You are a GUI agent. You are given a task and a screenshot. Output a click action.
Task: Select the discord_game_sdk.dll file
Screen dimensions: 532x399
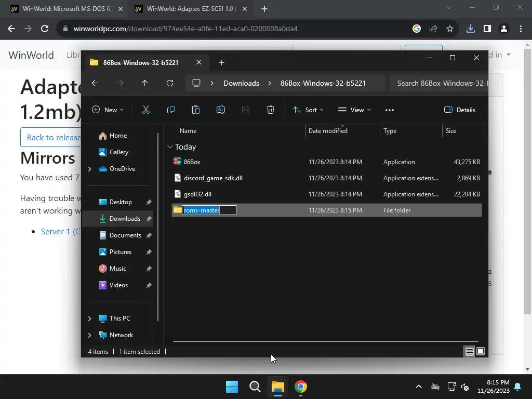(x=327, y=178)
